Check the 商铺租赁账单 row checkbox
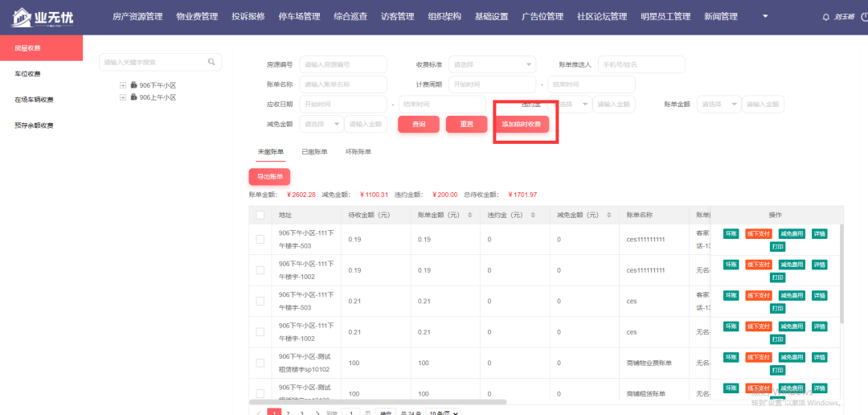The height and width of the screenshot is (415, 868). (260, 394)
